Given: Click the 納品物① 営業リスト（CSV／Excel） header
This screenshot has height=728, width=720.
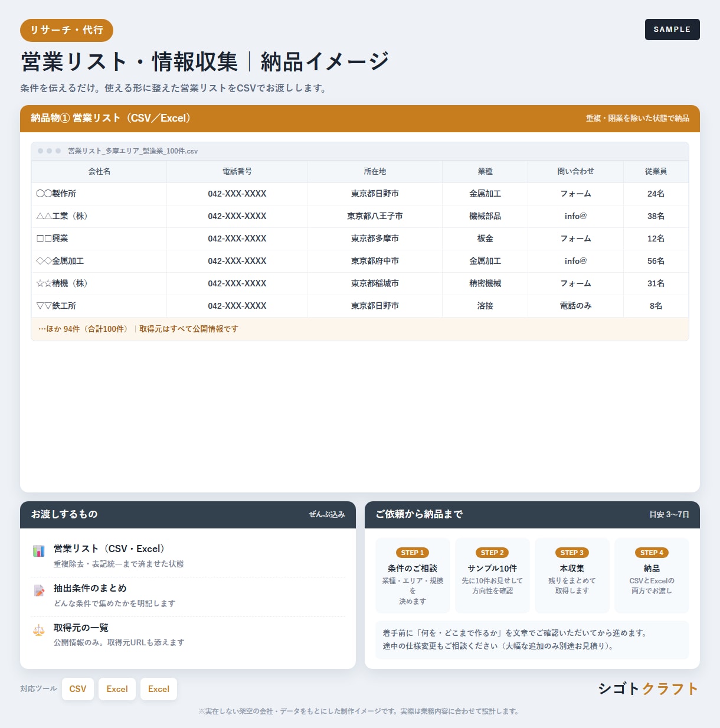Looking at the screenshot, I should point(110,118).
